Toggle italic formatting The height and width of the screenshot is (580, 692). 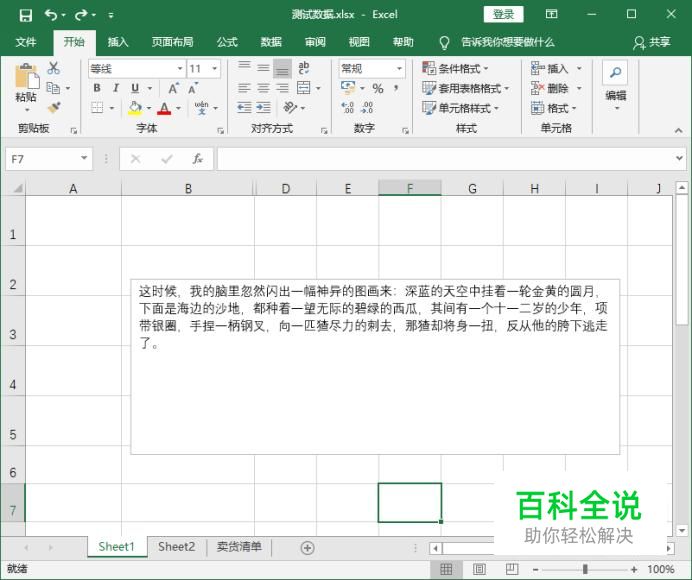(116, 88)
